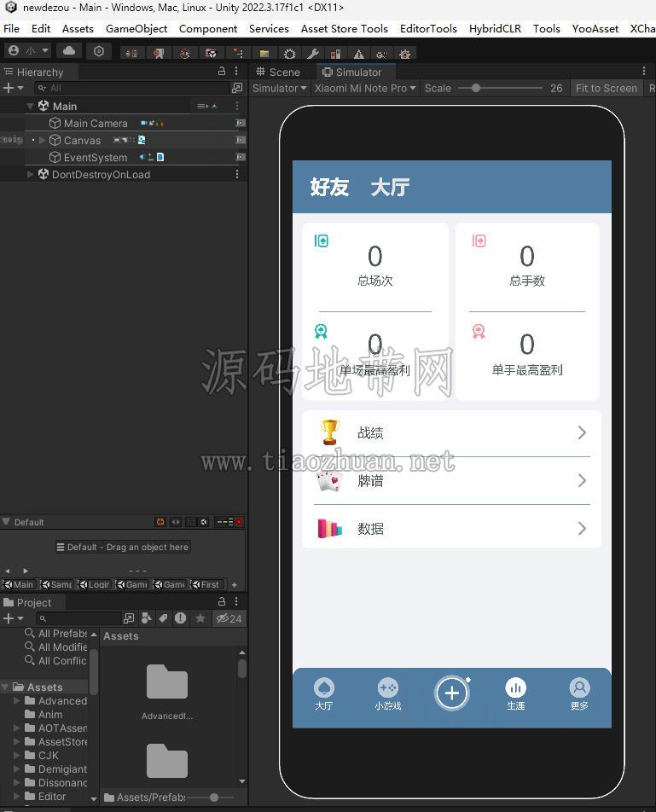656x812 pixels.
Task: Open Hierarchy search in new window icon
Action: pos(236,88)
